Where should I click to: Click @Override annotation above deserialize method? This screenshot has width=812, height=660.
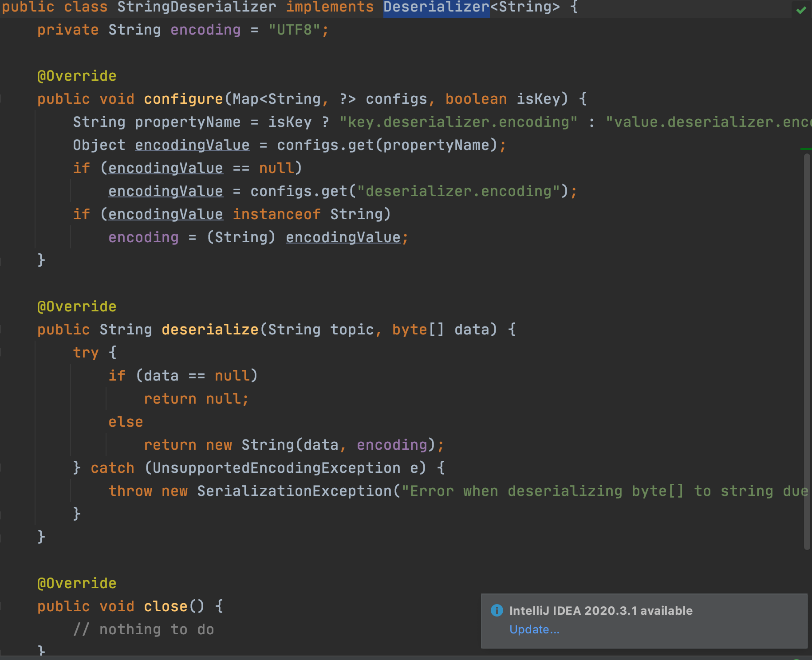click(x=77, y=306)
